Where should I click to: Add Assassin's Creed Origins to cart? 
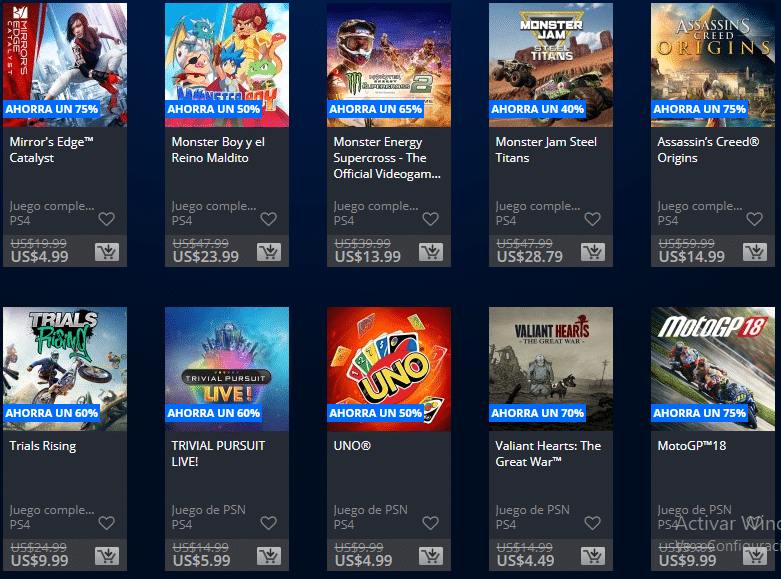[x=755, y=252]
